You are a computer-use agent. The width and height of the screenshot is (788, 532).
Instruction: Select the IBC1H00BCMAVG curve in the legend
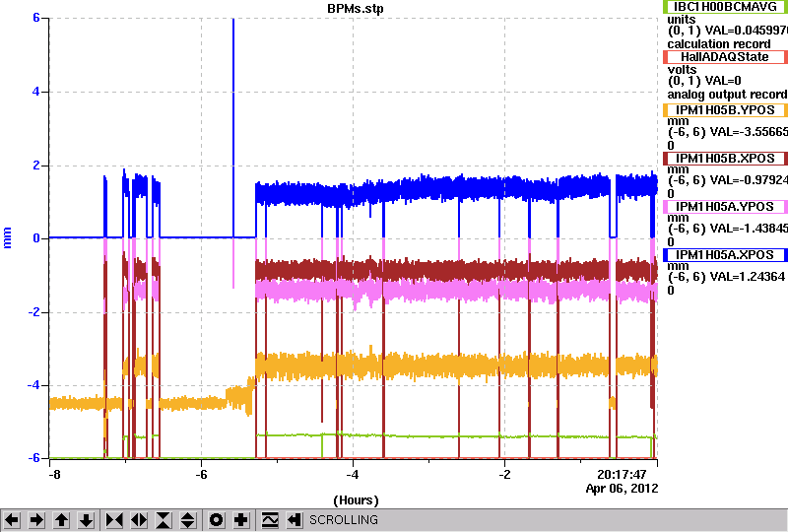pos(725,7)
